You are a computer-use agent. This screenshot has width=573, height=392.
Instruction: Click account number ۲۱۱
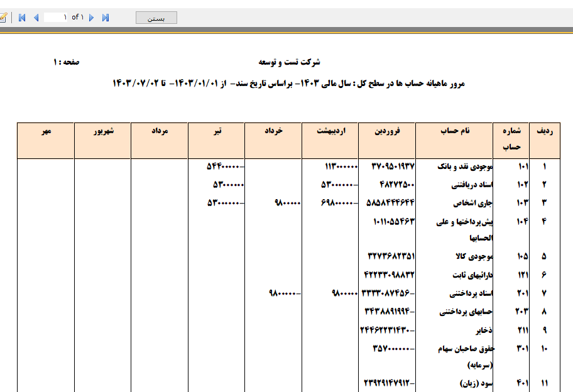[523, 330]
